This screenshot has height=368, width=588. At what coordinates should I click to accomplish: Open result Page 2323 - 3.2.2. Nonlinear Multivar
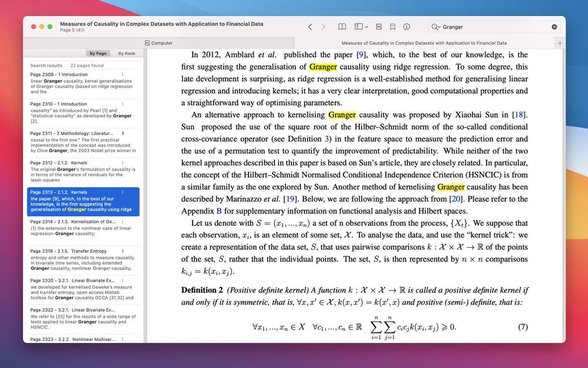[83, 339]
